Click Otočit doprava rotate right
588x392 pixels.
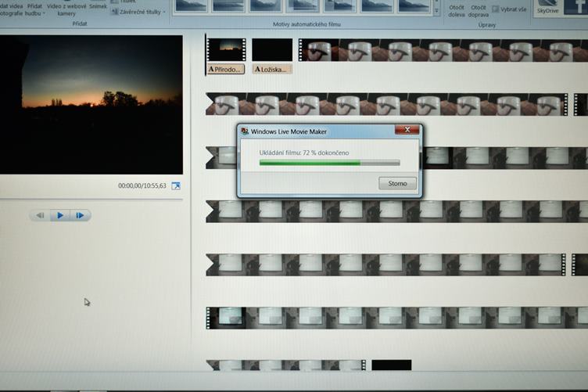tap(479, 11)
